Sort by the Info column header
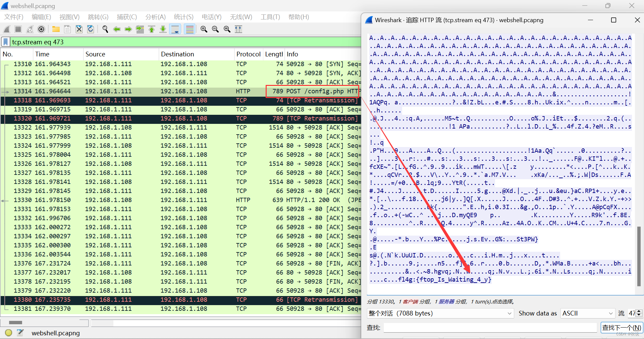Viewport: 644px width, 339px height. tap(323, 54)
